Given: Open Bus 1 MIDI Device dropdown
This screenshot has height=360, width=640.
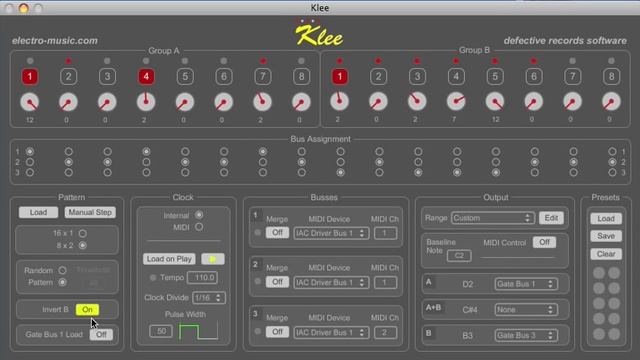Looking at the screenshot, I should tap(331, 233).
